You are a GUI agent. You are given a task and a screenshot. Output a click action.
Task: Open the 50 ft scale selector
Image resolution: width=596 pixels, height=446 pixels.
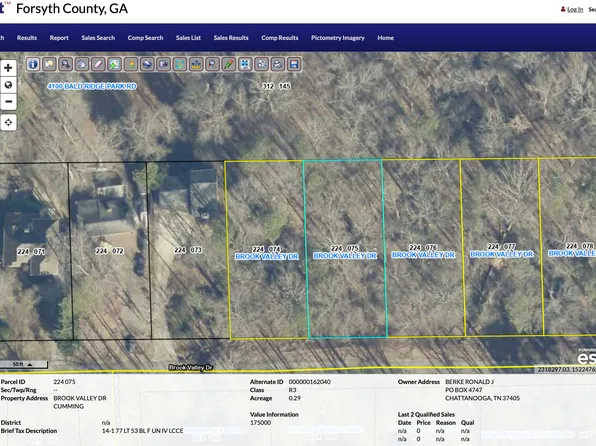point(24,364)
